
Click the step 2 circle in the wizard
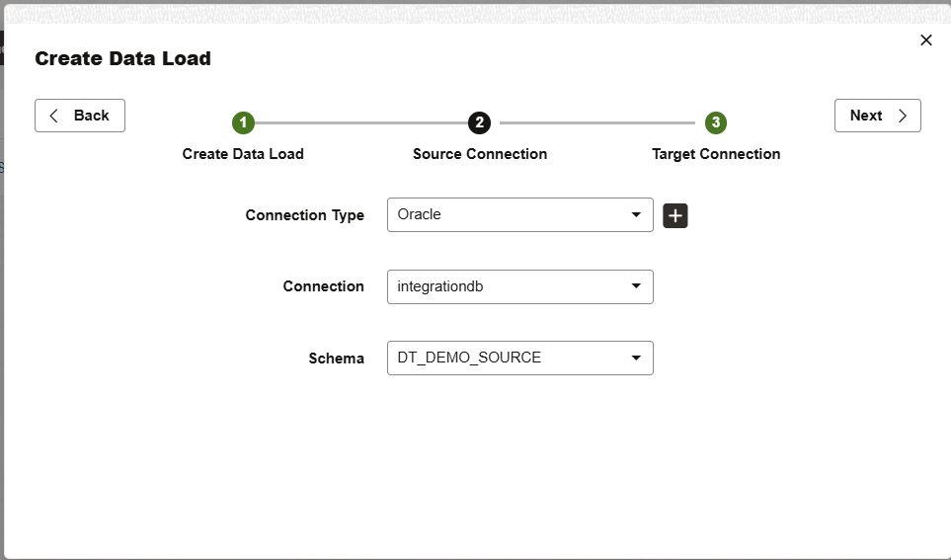point(479,122)
